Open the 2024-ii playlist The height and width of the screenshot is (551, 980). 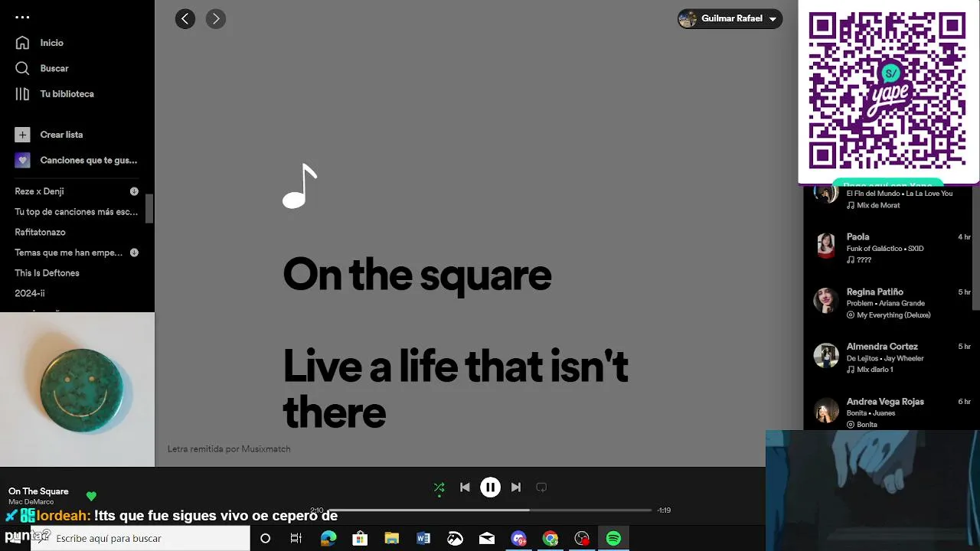(x=30, y=293)
